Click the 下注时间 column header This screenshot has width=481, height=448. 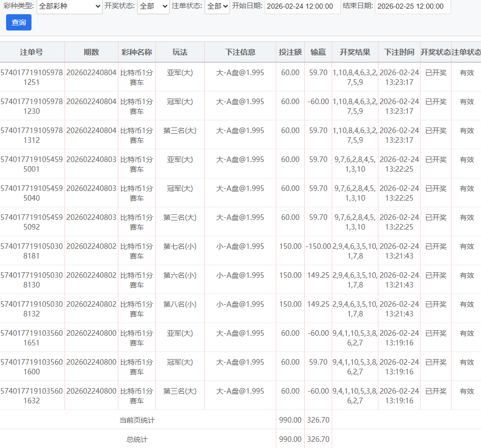click(x=399, y=52)
